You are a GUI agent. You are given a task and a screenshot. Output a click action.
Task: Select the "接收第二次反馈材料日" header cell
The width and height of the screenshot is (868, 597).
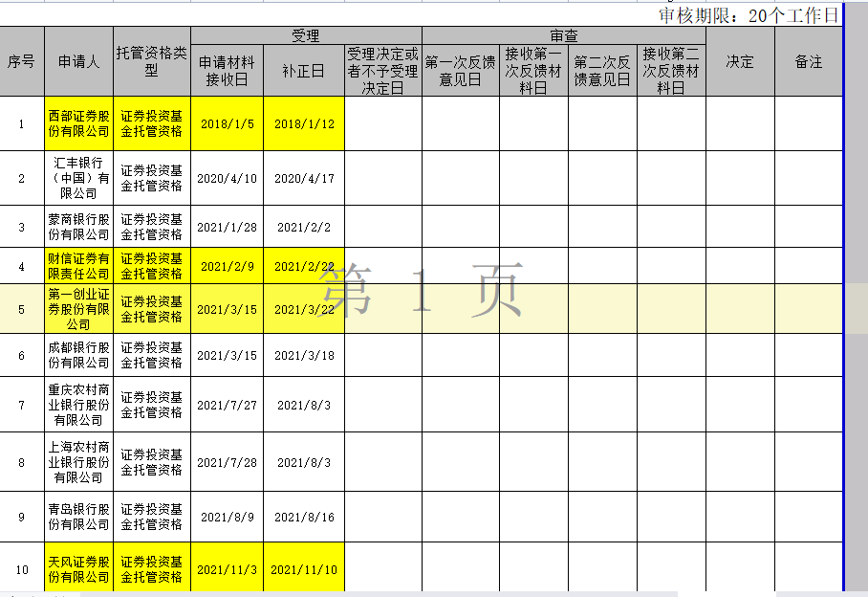point(671,71)
